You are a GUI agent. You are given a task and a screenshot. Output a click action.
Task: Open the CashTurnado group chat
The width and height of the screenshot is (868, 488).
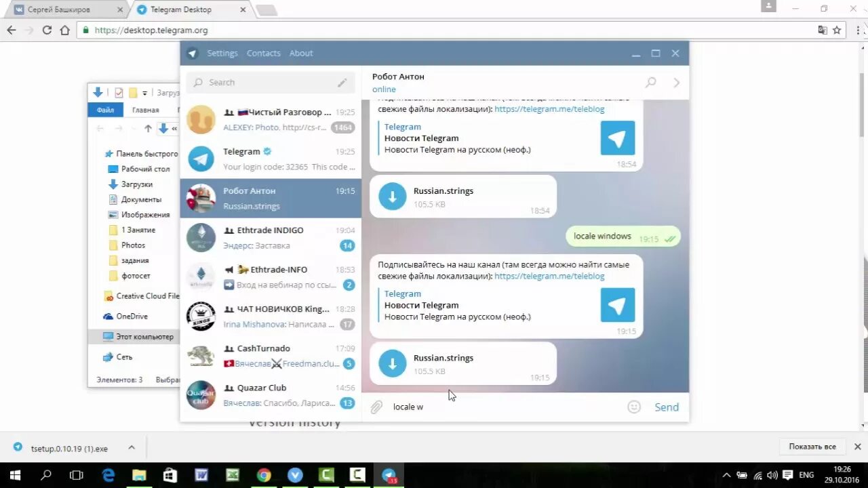271,356
